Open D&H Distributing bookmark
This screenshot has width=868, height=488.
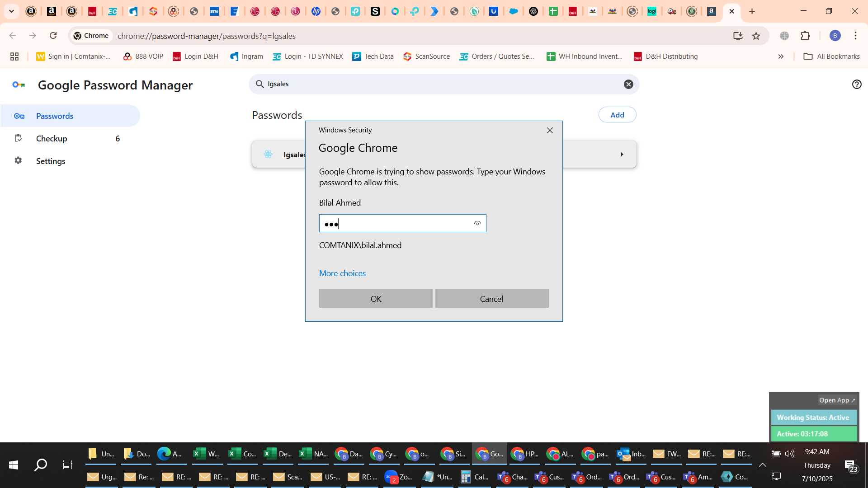click(665, 56)
